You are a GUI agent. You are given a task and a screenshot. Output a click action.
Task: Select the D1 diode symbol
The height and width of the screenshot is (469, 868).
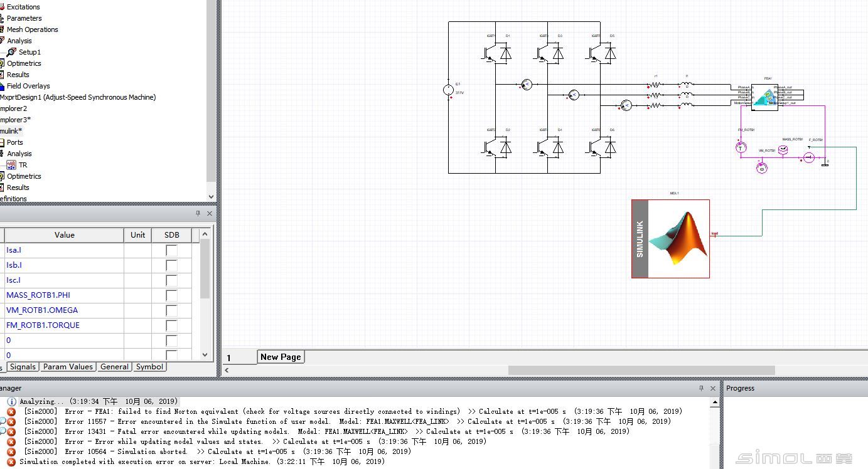point(506,54)
